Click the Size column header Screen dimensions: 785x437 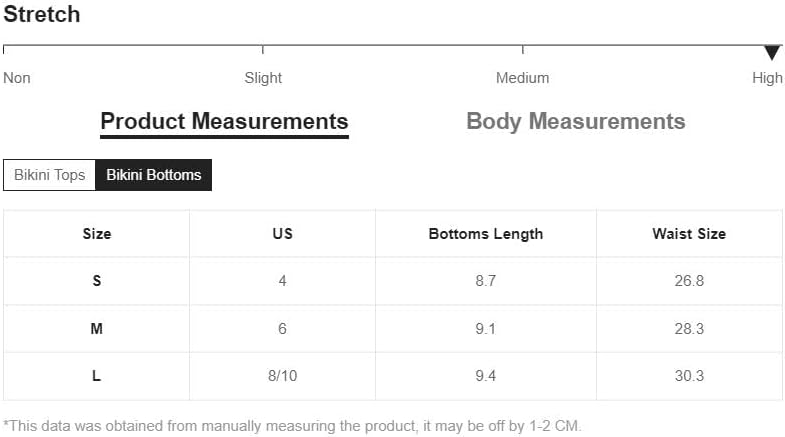click(97, 234)
